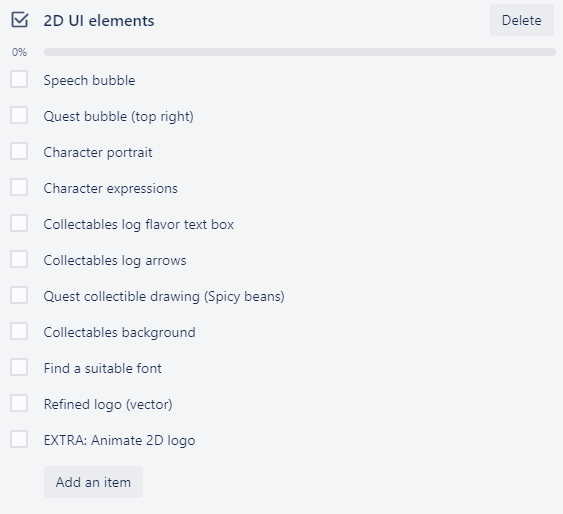Click the checklist progress bar
The image size is (563, 514).
point(300,52)
